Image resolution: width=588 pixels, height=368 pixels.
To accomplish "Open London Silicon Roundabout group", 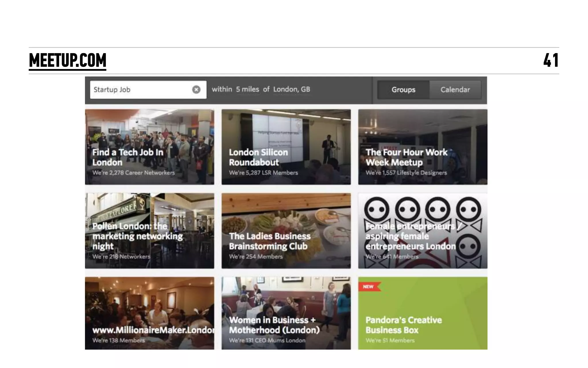I will [258, 157].
